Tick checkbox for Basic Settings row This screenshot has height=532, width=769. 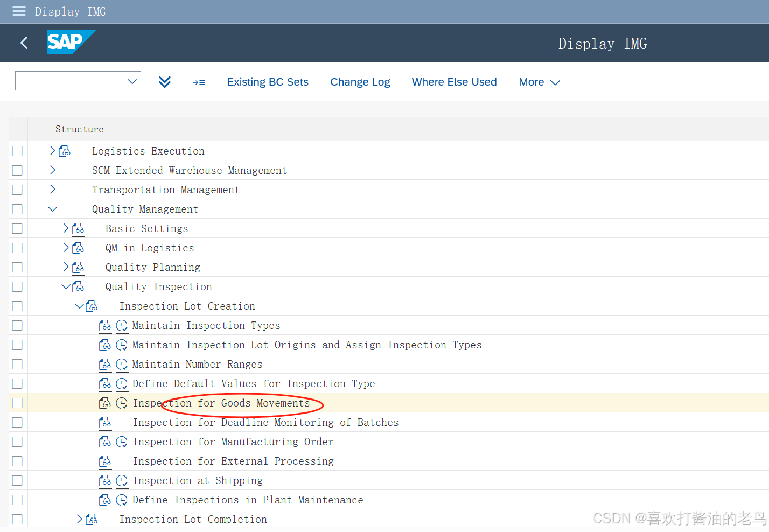coord(17,229)
